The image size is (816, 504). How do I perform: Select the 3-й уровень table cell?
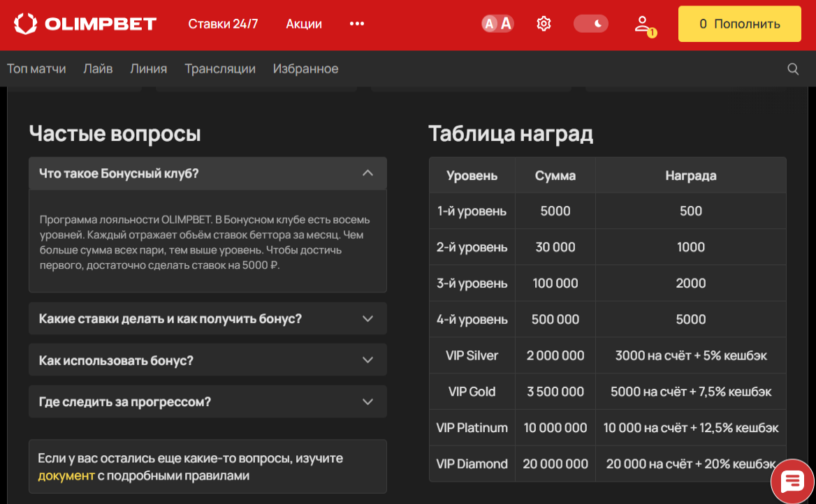coord(472,283)
